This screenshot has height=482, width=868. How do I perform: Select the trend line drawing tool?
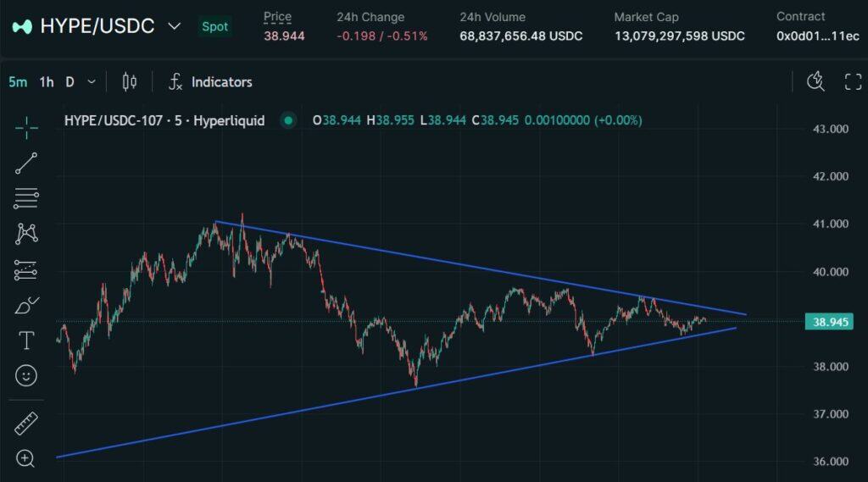(x=26, y=163)
